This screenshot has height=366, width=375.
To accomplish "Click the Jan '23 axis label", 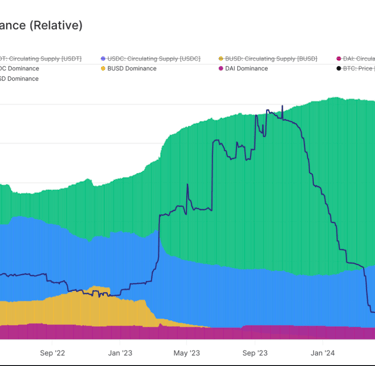I will click(x=120, y=353).
